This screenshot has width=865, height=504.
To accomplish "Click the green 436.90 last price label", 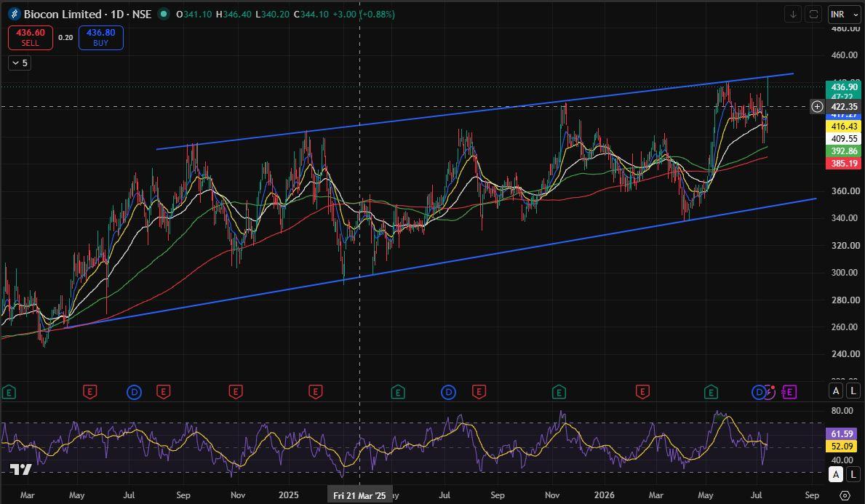I will [843, 87].
